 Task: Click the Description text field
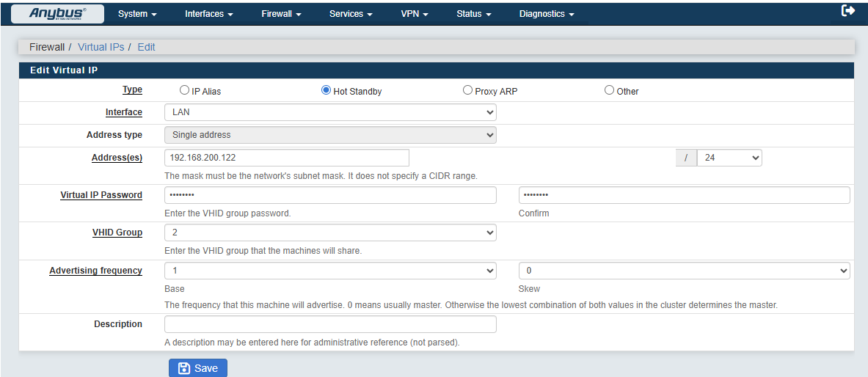[330, 324]
